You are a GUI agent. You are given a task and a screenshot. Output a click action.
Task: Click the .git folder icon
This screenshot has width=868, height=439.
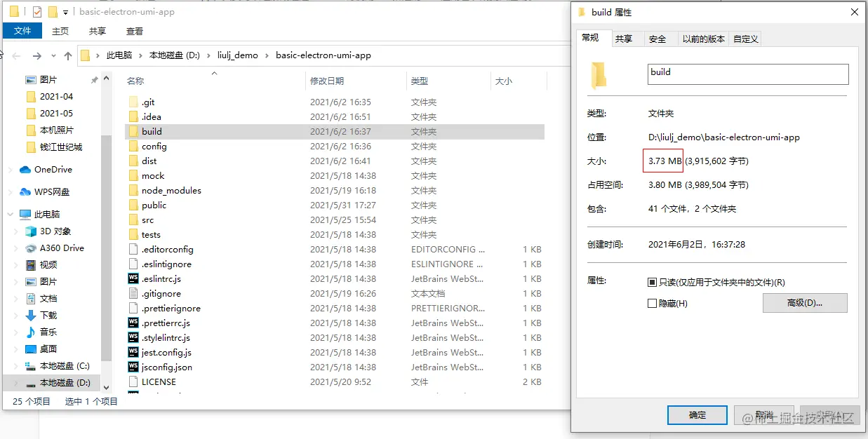point(134,102)
